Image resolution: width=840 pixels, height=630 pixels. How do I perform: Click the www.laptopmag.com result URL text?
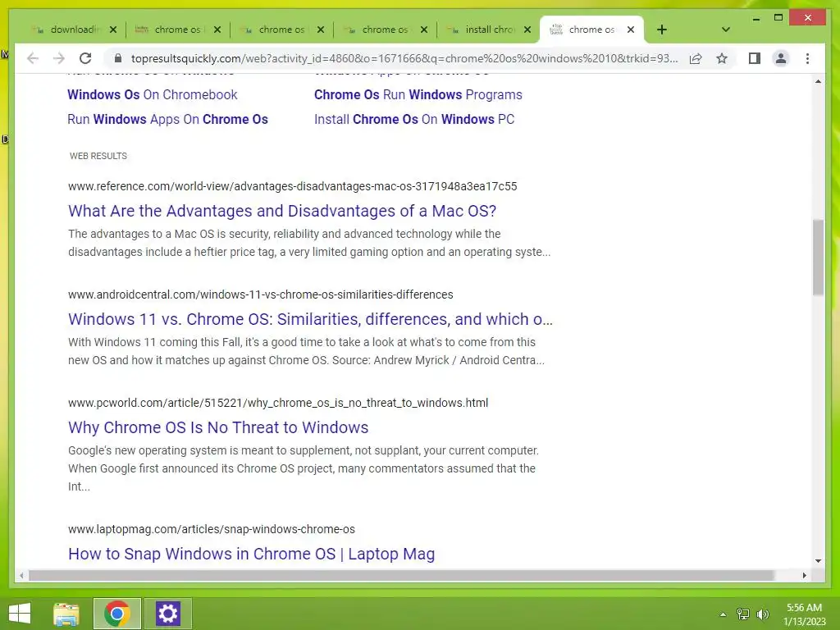pyautogui.click(x=212, y=529)
